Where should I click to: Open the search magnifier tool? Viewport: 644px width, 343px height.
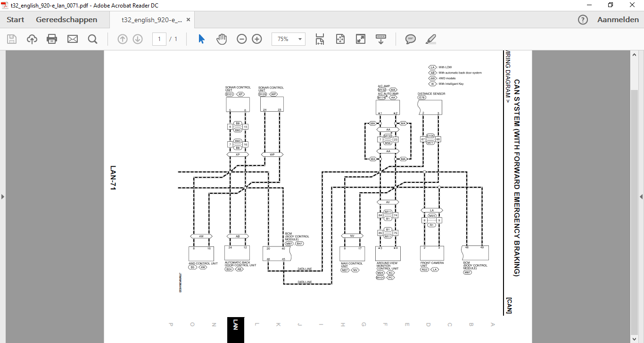click(x=92, y=39)
